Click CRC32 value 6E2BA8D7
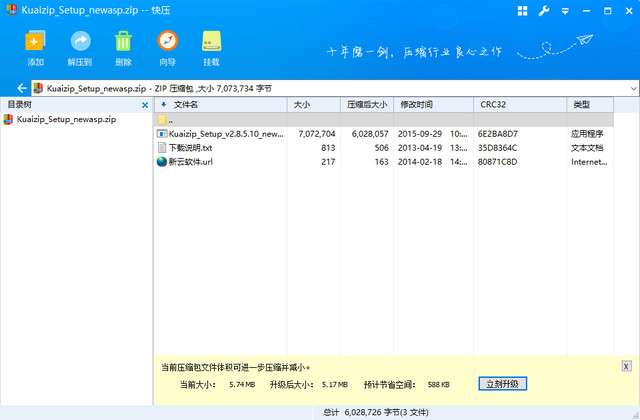Image resolution: width=640 pixels, height=420 pixels. pyautogui.click(x=498, y=133)
